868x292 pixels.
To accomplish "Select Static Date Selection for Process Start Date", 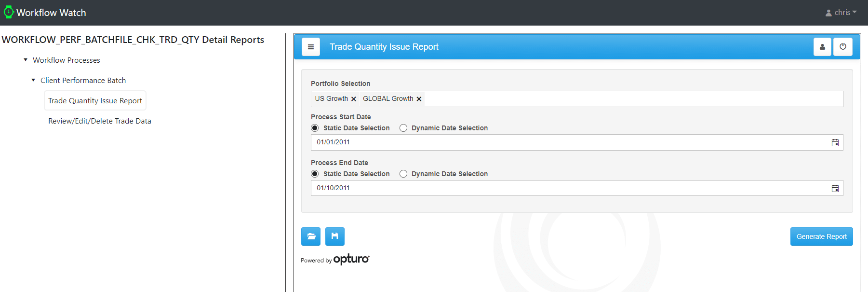I will (x=315, y=128).
